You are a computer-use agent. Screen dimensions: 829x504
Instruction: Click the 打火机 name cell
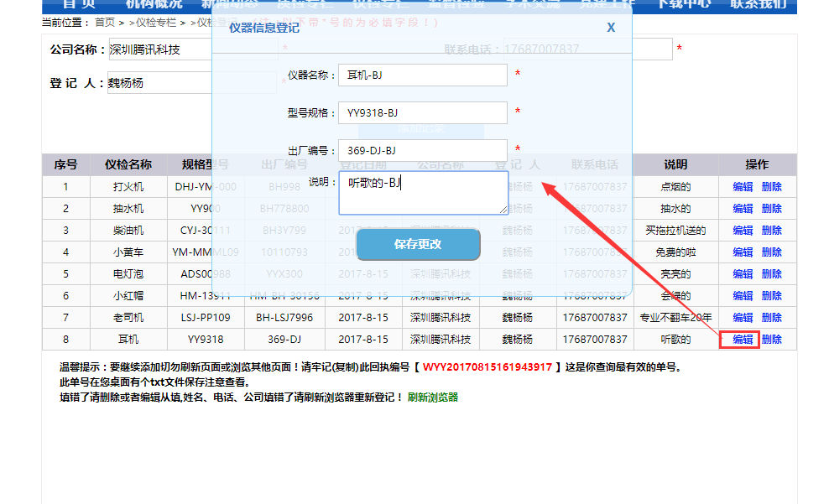click(128, 186)
